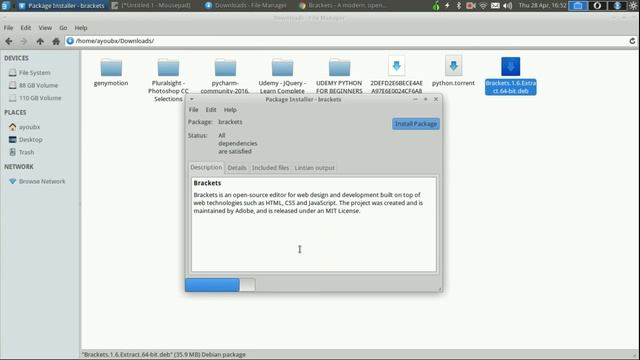
Task: Switch to the Details tab in Package Installer
Action: [x=237, y=168]
